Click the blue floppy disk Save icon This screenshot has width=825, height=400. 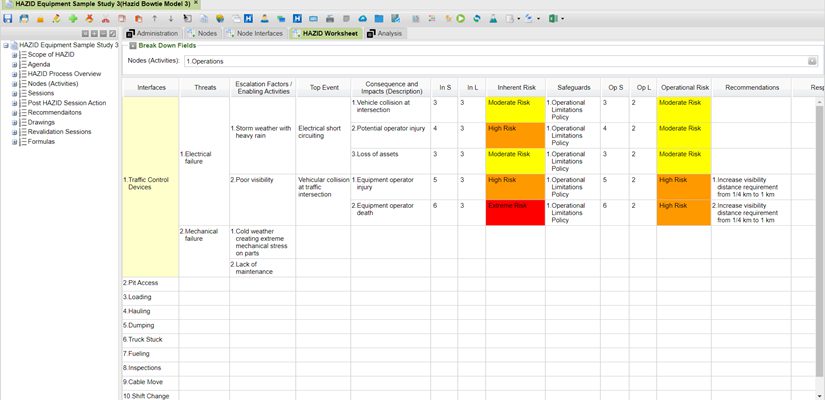(8, 19)
